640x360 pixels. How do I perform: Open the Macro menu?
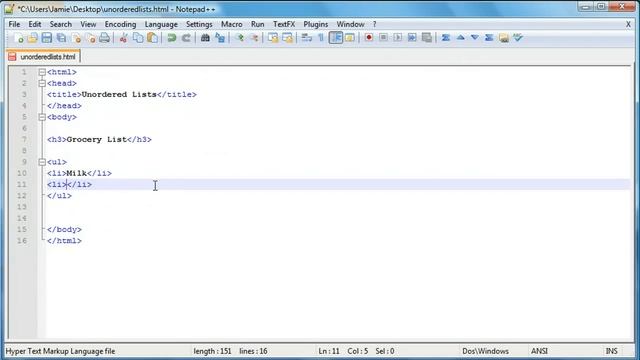tap(231, 24)
